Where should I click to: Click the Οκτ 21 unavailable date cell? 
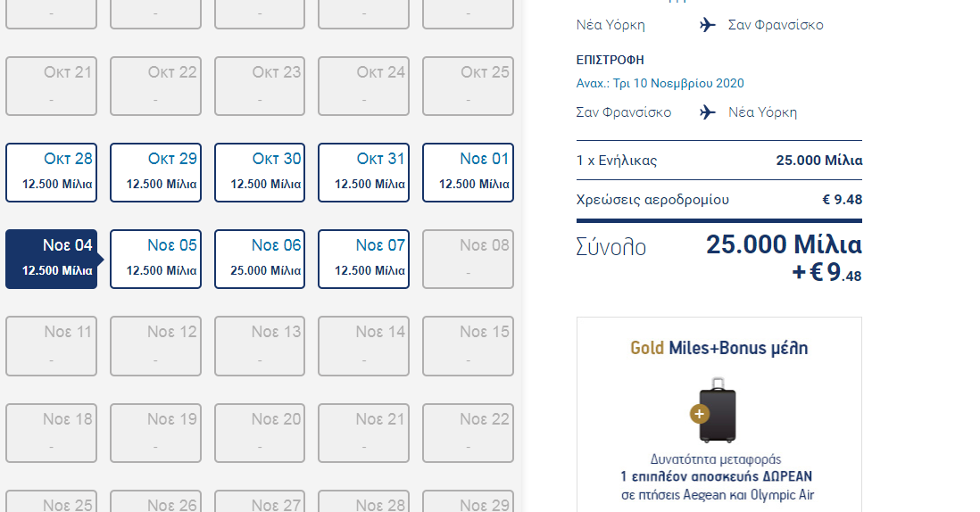pos(51,86)
